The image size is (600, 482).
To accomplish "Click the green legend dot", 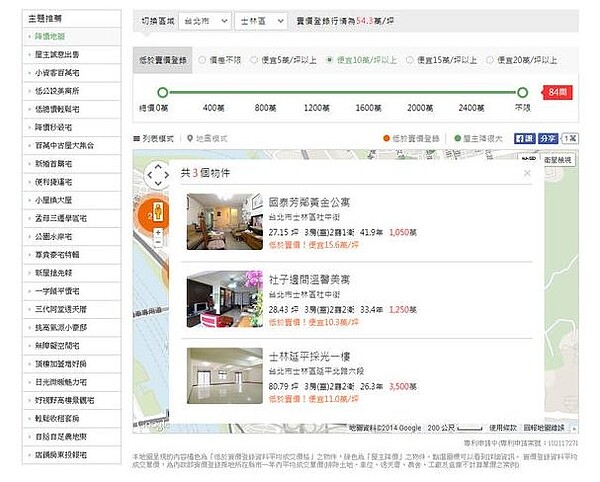I will point(457,138).
